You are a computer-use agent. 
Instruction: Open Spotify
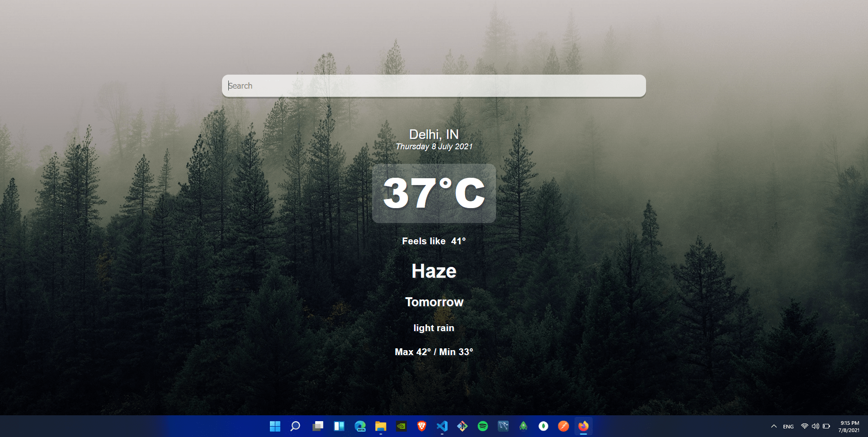pyautogui.click(x=483, y=426)
